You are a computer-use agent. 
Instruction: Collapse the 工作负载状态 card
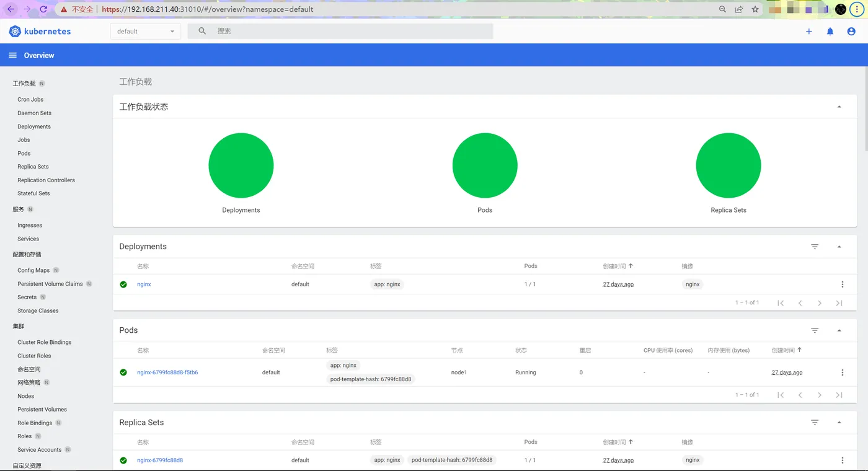839,107
